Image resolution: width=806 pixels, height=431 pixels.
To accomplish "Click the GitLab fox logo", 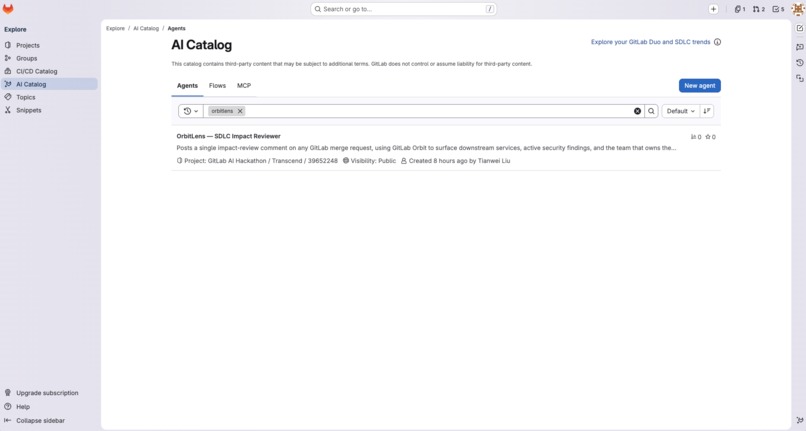I will click(x=8, y=9).
